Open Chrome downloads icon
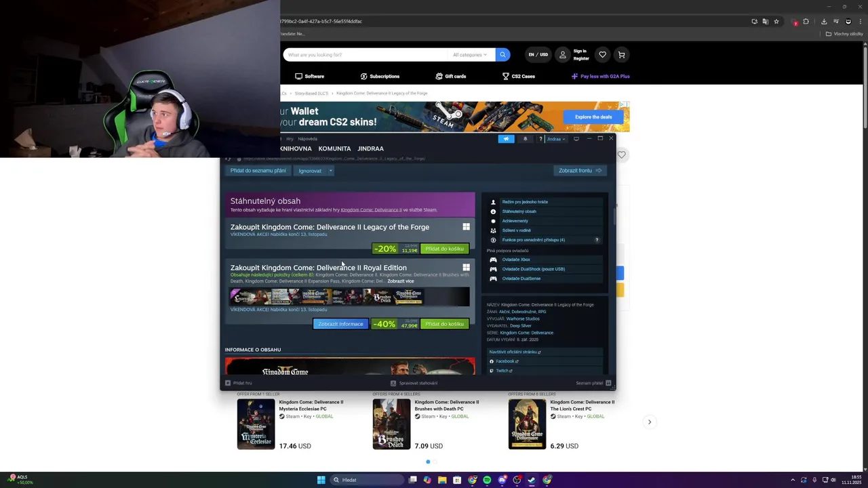868x488 pixels. pyautogui.click(x=824, y=21)
